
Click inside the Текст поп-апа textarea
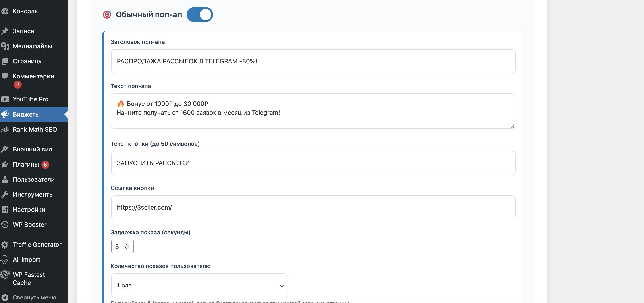[313, 111]
